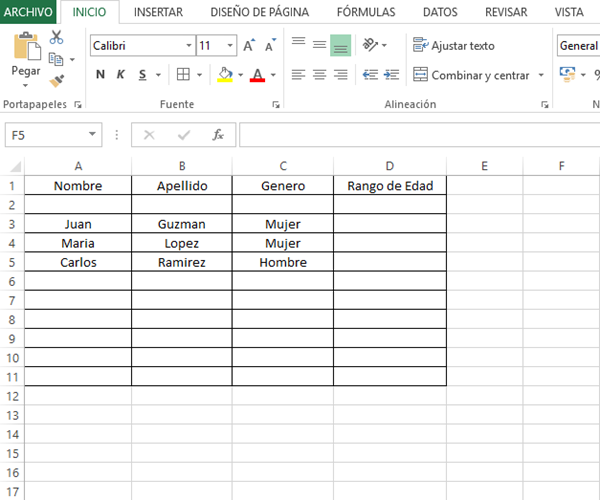Switch to DISEÑO DE PÁGINA tab

[260, 12]
